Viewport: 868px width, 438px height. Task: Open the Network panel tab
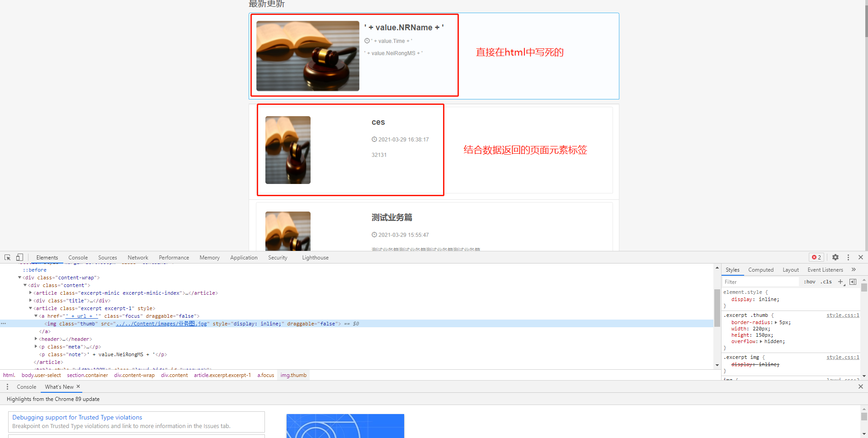pos(138,257)
